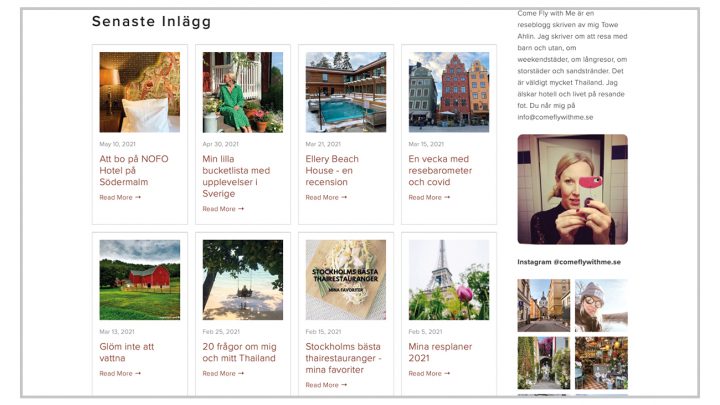
Task: Click 'Mina resplaner 2021' post title
Action: click(x=440, y=352)
